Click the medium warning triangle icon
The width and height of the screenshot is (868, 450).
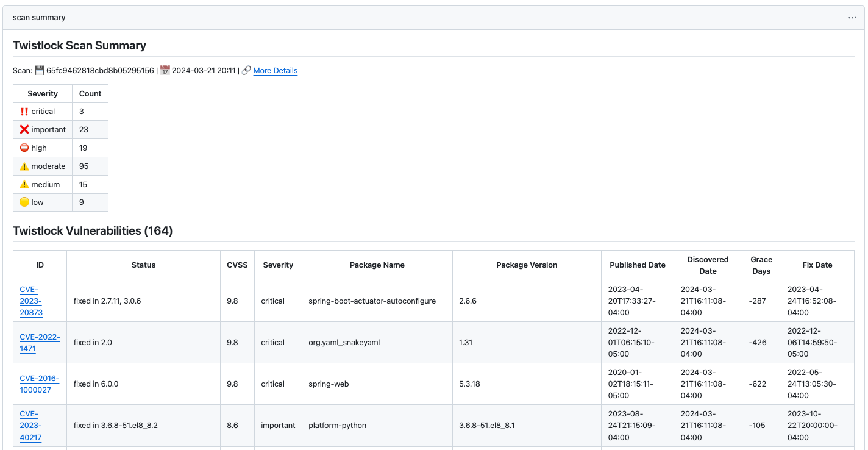24,184
